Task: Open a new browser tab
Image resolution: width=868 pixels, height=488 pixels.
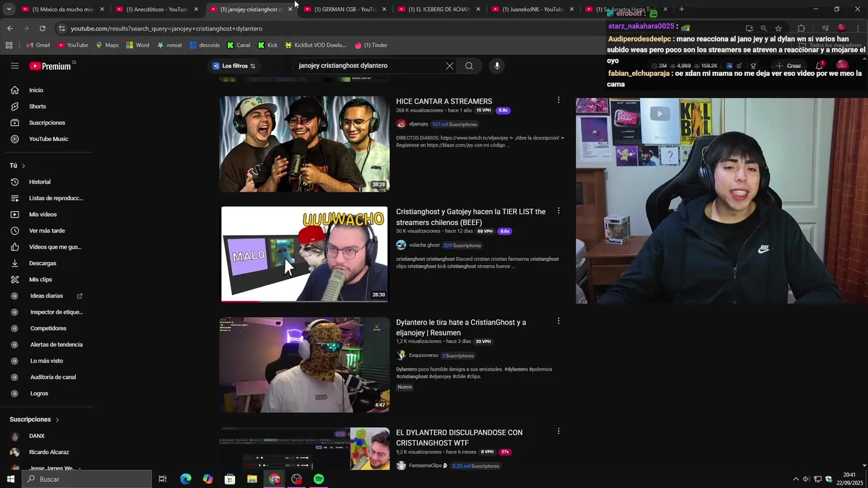Action: [x=682, y=9]
